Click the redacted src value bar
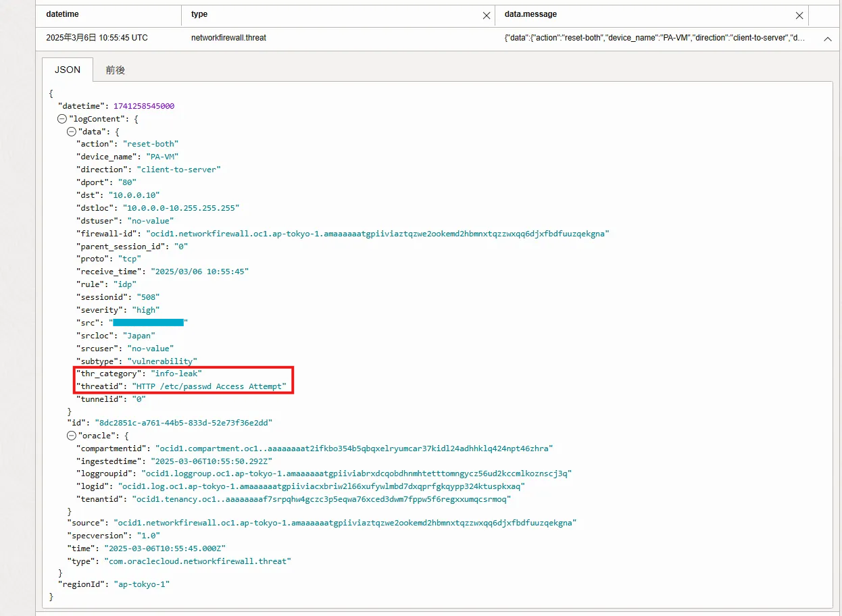 point(148,323)
